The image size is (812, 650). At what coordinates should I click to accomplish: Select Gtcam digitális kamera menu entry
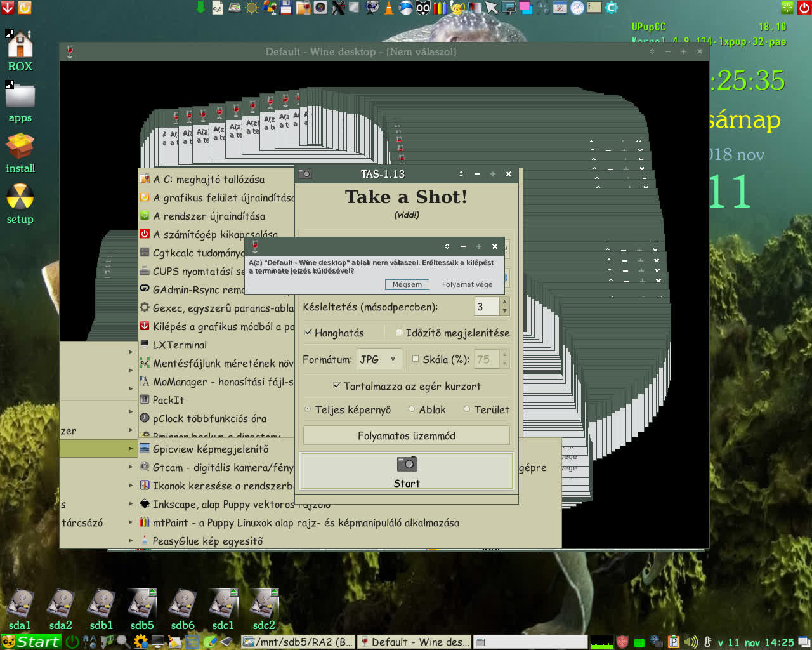click(x=216, y=467)
